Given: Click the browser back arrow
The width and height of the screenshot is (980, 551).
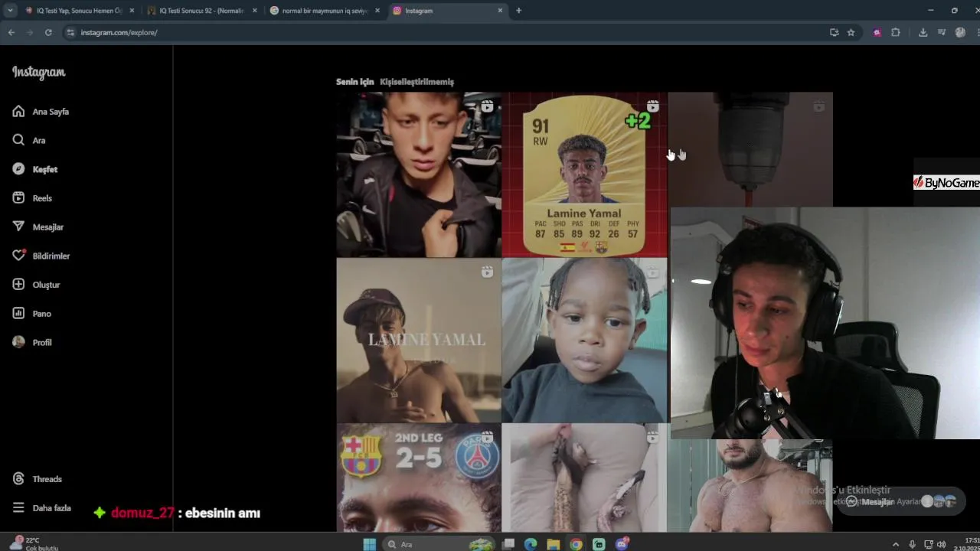Looking at the screenshot, I should pyautogui.click(x=11, y=32).
